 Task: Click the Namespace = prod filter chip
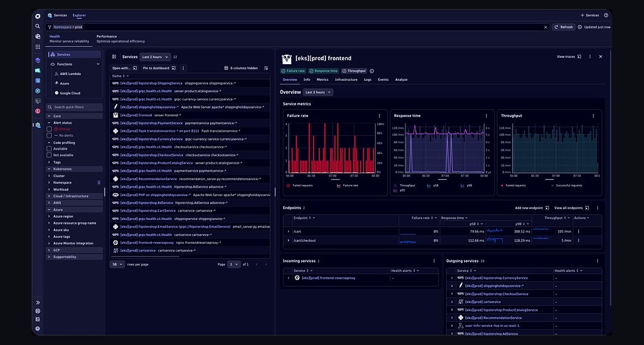[68, 27]
